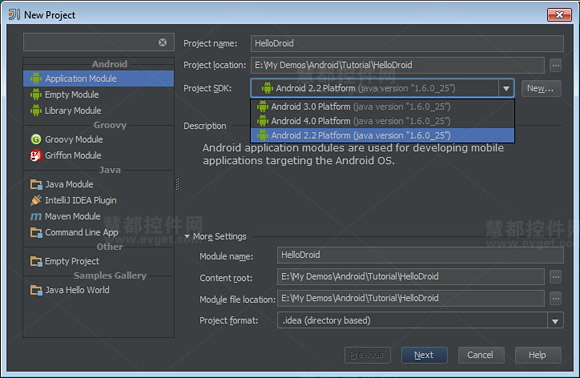580x378 pixels.
Task: Click into the Project location field
Action: click(398, 65)
